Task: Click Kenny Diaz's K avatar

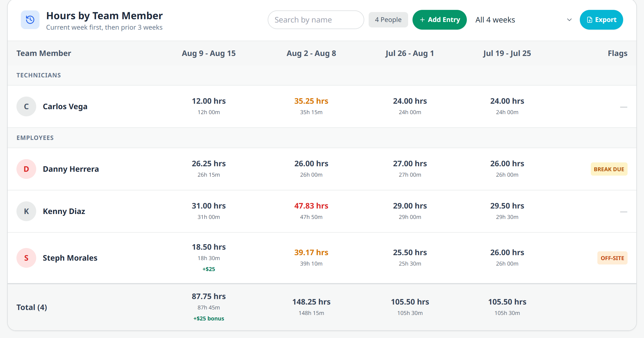Action: coord(26,211)
